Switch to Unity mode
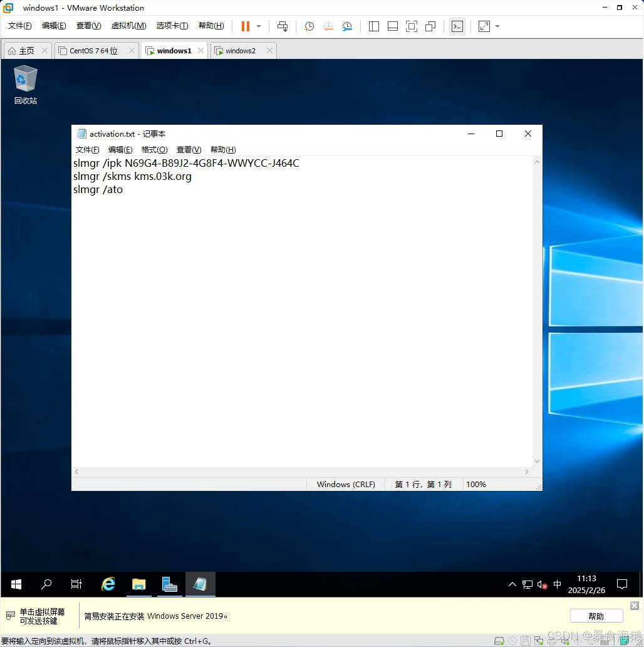 [x=430, y=26]
